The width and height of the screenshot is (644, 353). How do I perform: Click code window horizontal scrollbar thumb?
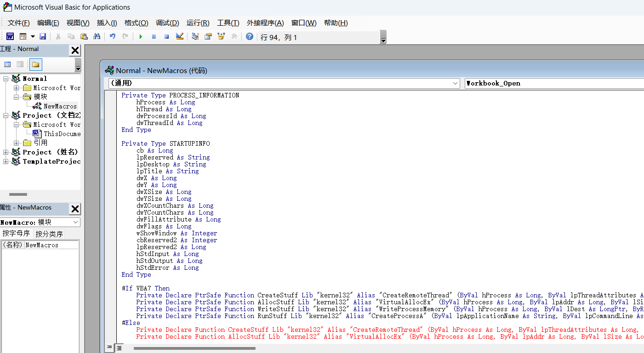tap(194, 348)
